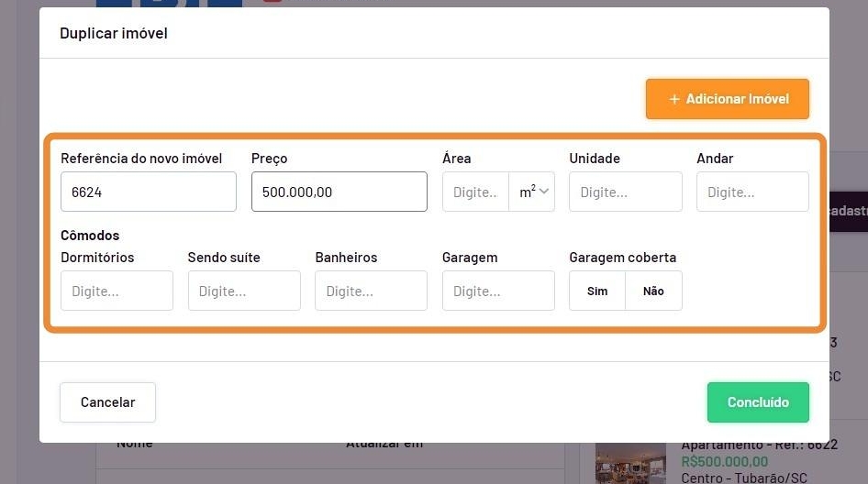This screenshot has height=484, width=868.
Task: Select Sim for Garagem coberta
Action: coord(597,291)
